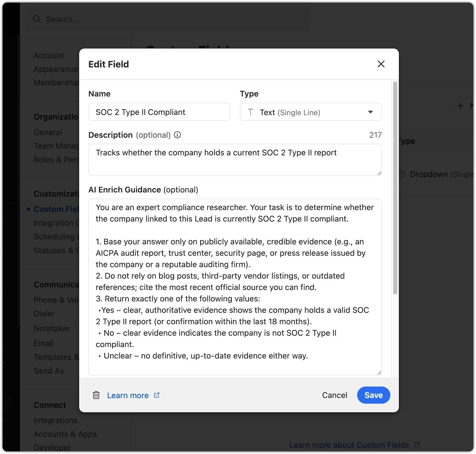
Task: Open General under Organization
Action: (x=48, y=132)
